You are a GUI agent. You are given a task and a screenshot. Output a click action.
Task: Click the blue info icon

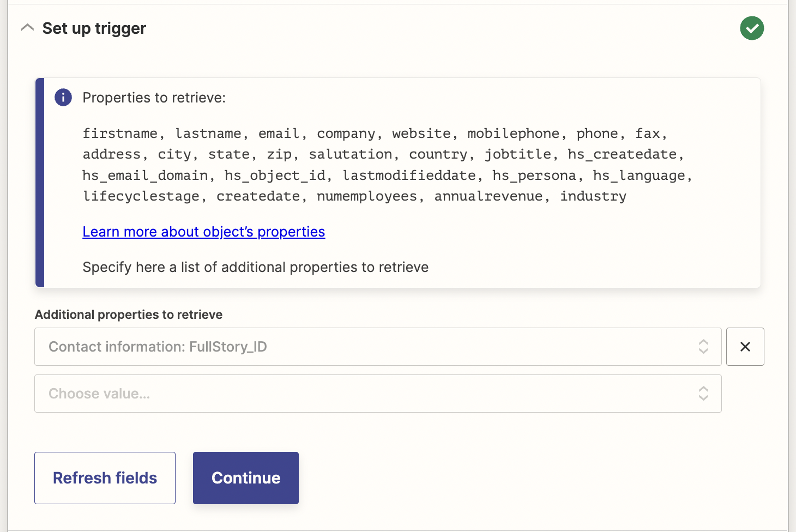pos(63,98)
